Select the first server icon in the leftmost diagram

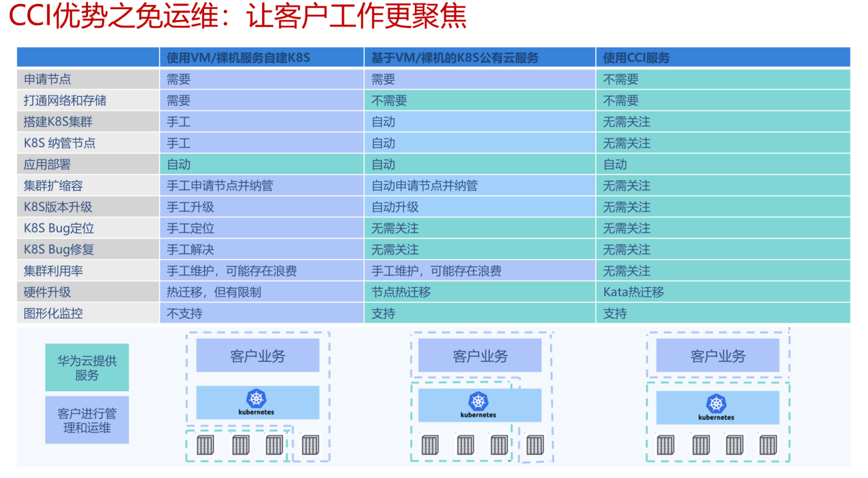click(x=205, y=445)
